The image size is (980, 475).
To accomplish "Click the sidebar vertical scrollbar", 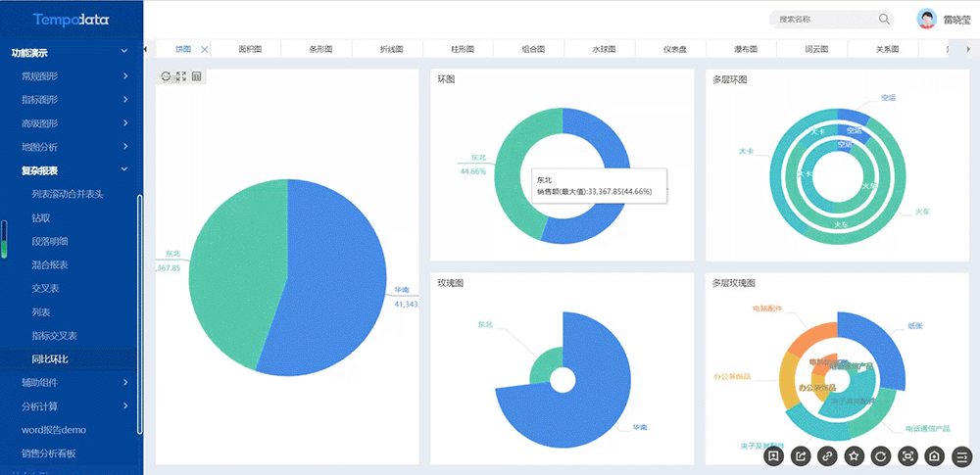I will pos(140,314).
